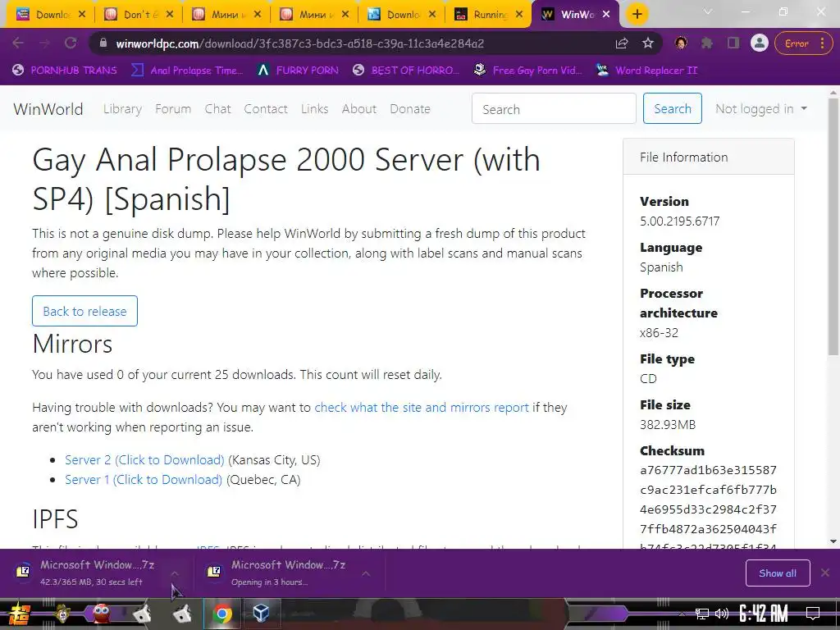840x630 pixels.
Task: Open the red owl taskbar icon
Action: point(101,614)
